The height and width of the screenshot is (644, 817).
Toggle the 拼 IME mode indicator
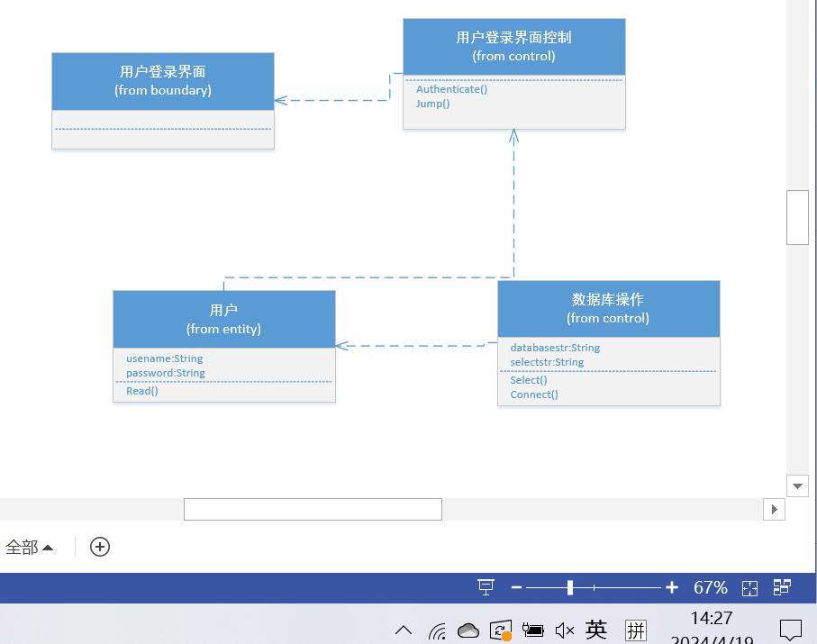click(636, 630)
